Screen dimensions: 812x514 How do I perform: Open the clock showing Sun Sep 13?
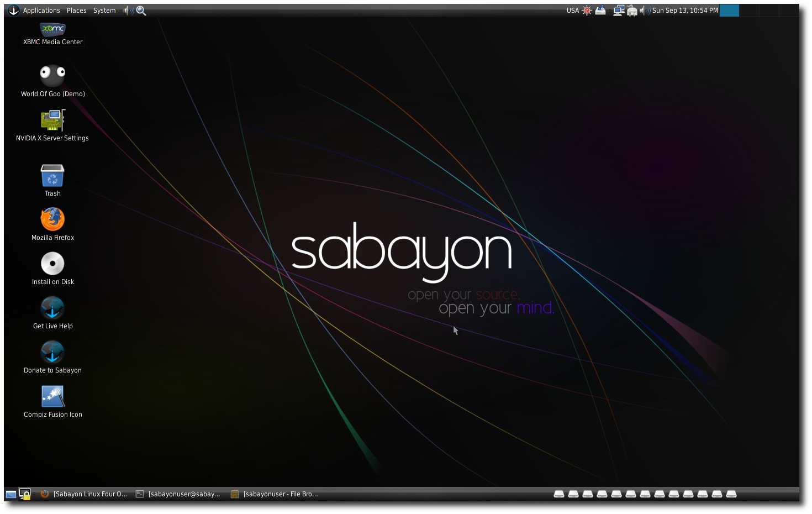pyautogui.click(x=685, y=11)
